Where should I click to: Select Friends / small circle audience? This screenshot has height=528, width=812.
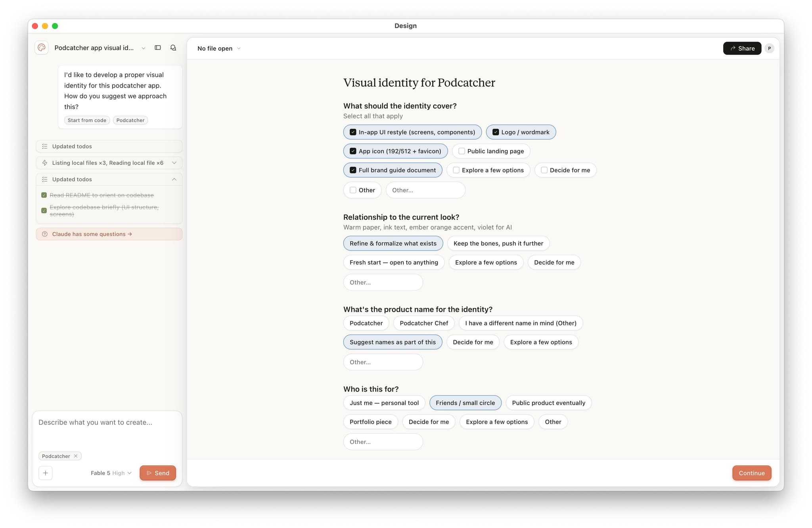tap(465, 403)
